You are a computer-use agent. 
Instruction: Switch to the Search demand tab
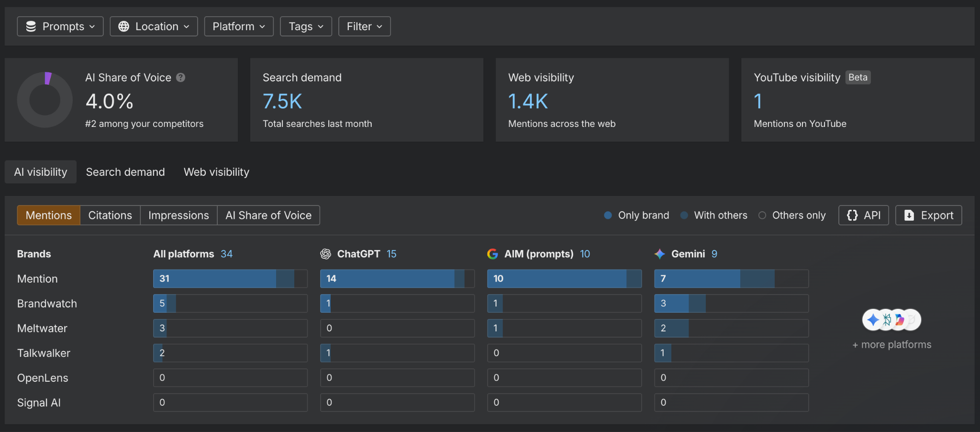125,172
